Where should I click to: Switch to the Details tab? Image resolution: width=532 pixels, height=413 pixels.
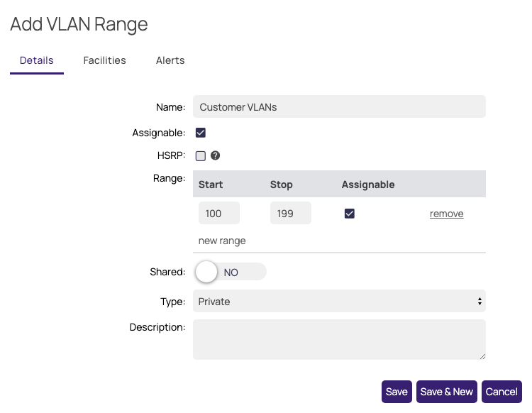click(x=37, y=60)
